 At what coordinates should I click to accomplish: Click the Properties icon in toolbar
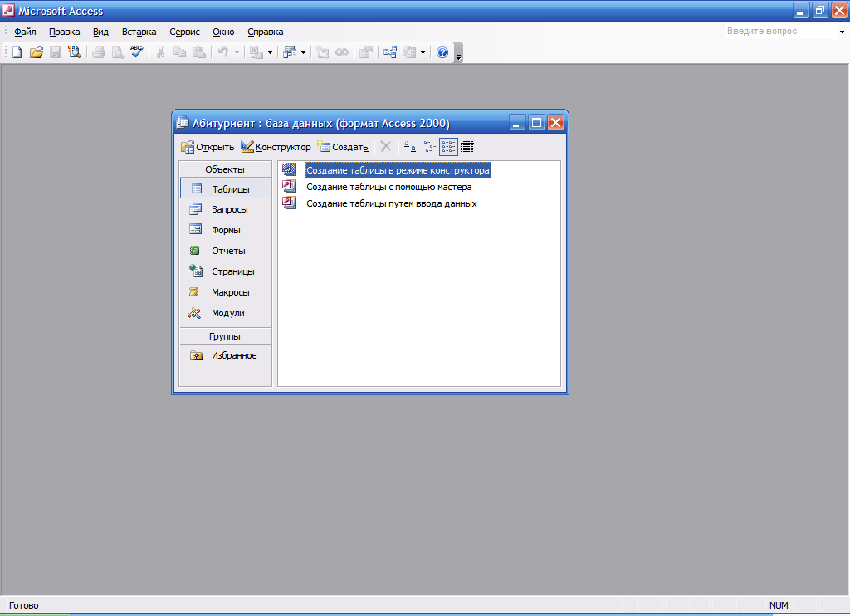pyautogui.click(x=366, y=52)
